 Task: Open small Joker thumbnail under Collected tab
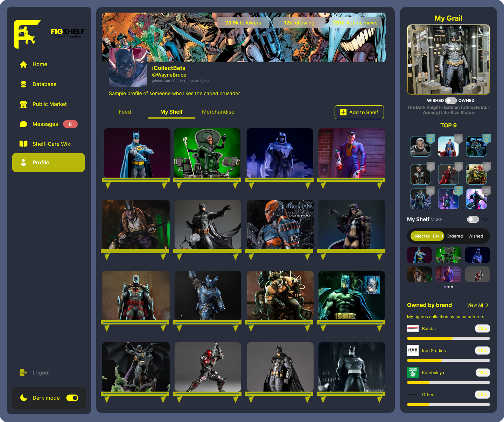[x=448, y=274]
